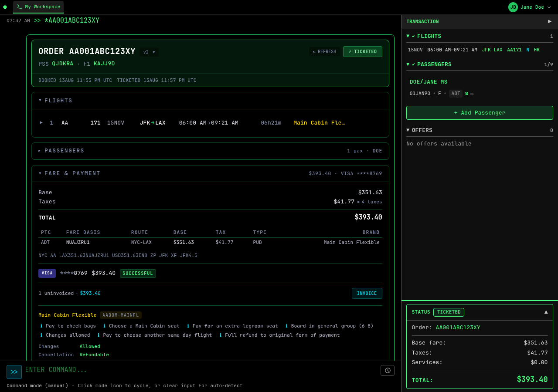
Task: Collapse the FARE & PAYMENT section
Action: pyautogui.click(x=40, y=173)
